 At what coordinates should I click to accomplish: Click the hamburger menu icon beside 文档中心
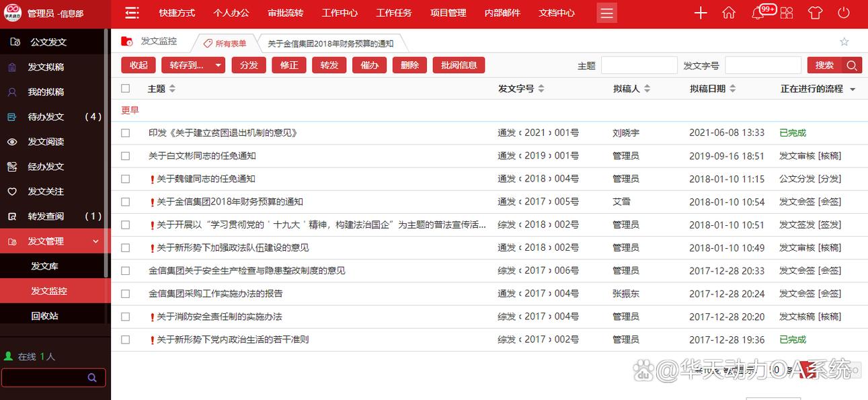point(606,12)
